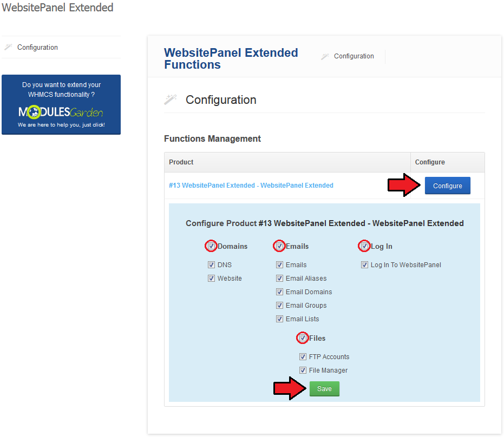Click the green Save button
Image resolution: width=504 pixels, height=437 pixels.
click(324, 389)
